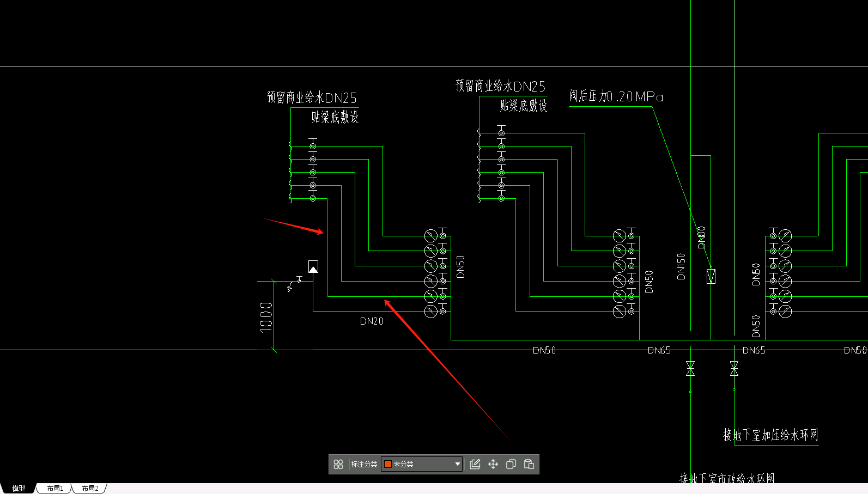868x494 pixels.
Task: Click the right gate valve symbol below DN65
Action: 734,369
